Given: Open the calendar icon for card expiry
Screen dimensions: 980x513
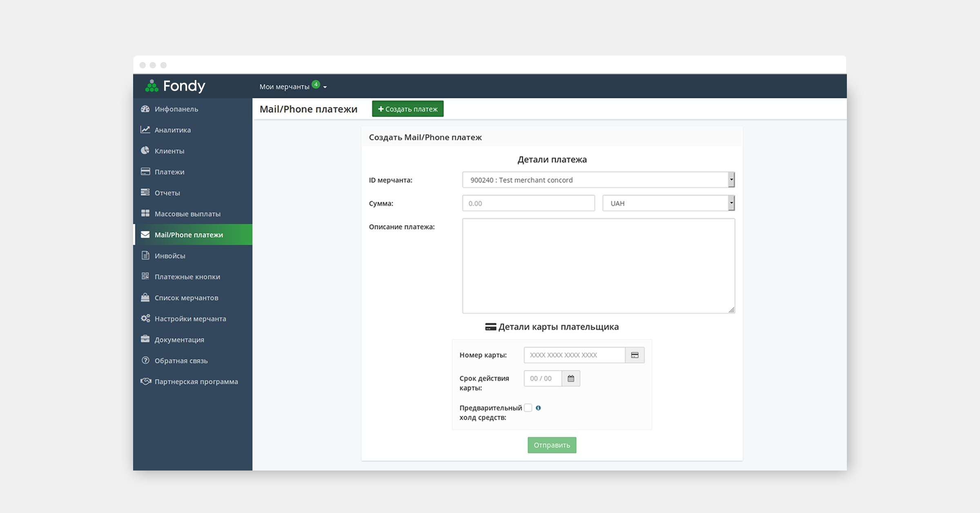Looking at the screenshot, I should coord(570,379).
